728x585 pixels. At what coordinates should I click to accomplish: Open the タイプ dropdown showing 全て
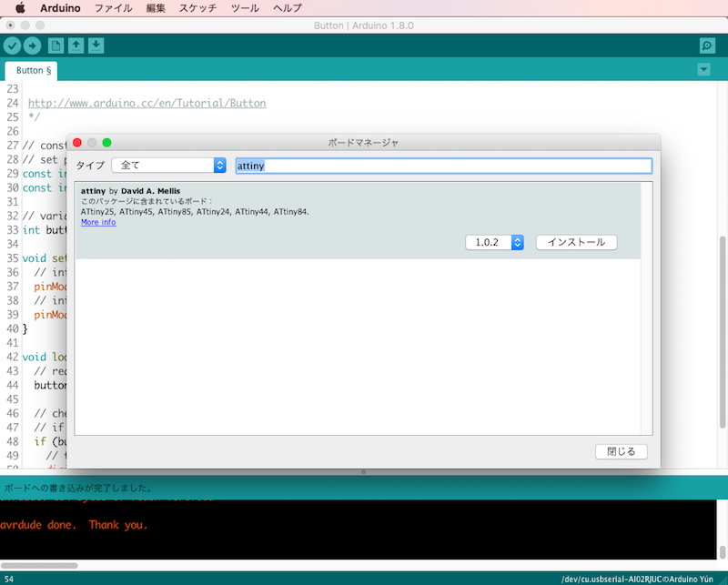[x=169, y=166]
